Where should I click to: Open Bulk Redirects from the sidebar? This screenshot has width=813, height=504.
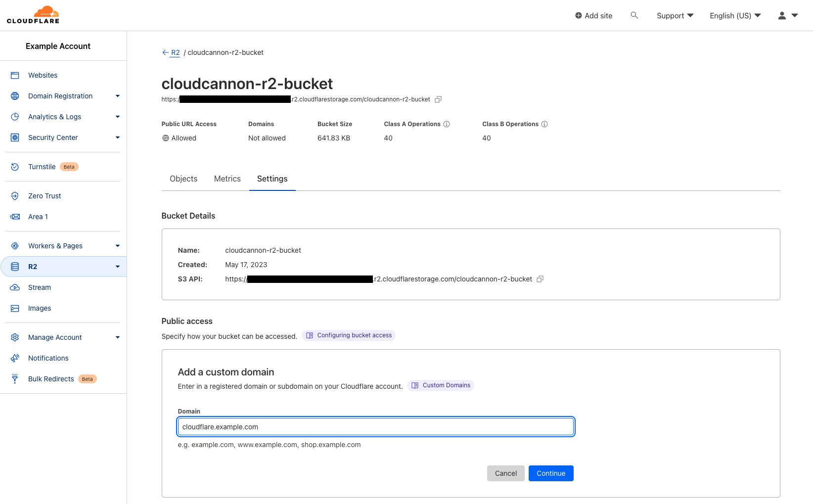51,378
